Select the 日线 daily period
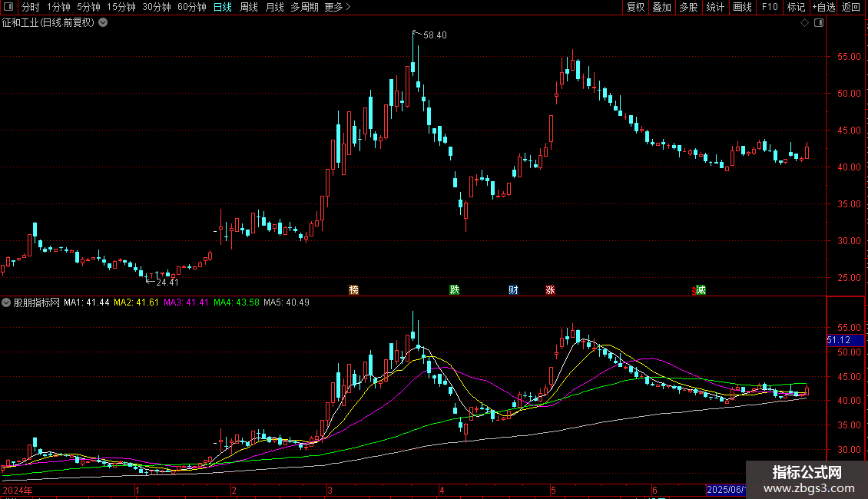This screenshot has height=499, width=868. pos(223,7)
